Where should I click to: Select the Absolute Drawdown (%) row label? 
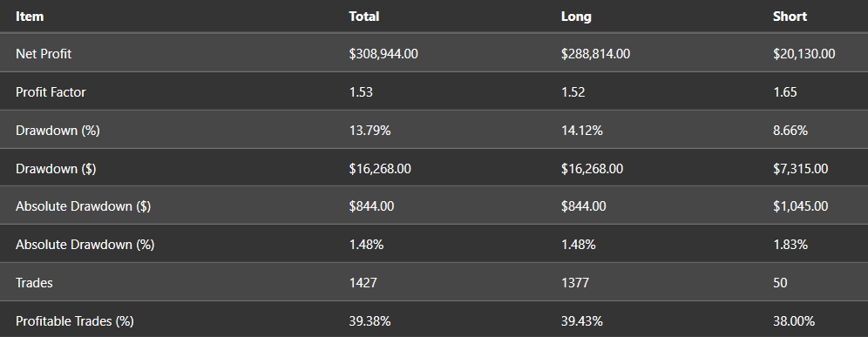(x=85, y=245)
